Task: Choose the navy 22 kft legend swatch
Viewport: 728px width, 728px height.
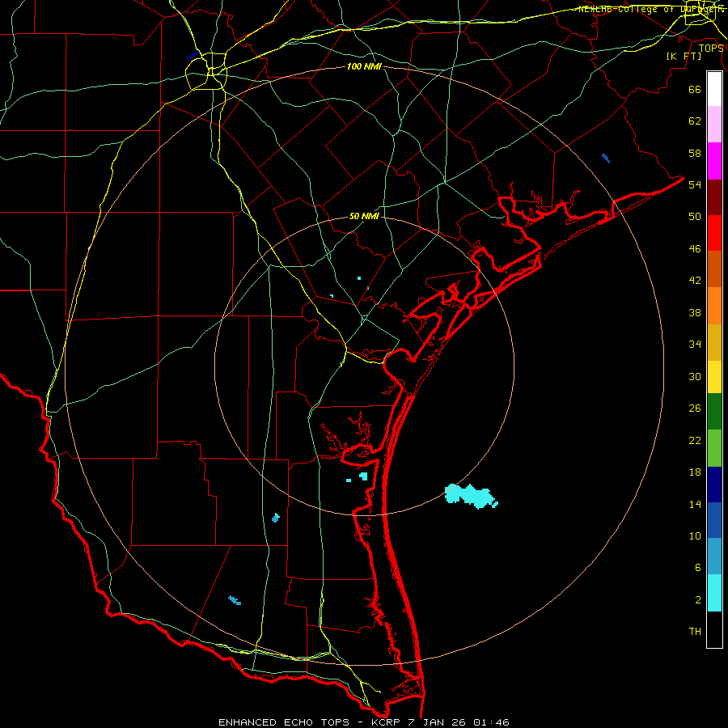Action: click(x=714, y=485)
